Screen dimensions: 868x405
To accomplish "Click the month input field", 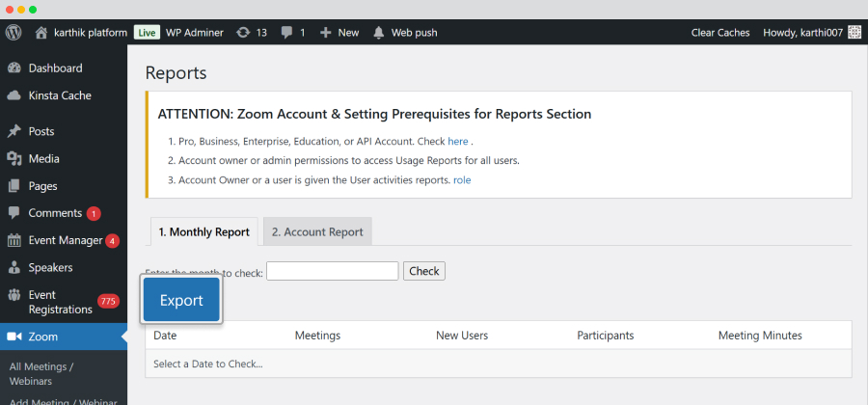I will coord(332,271).
